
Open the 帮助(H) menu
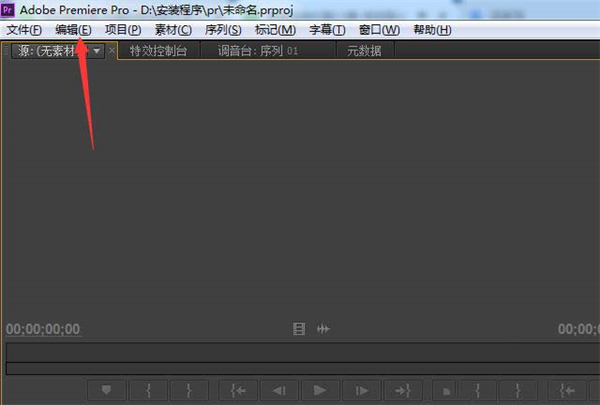pyautogui.click(x=431, y=30)
